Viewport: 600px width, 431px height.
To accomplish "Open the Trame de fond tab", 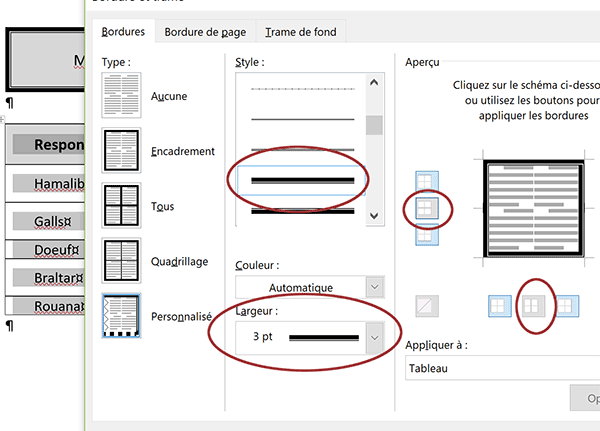I will (x=301, y=32).
